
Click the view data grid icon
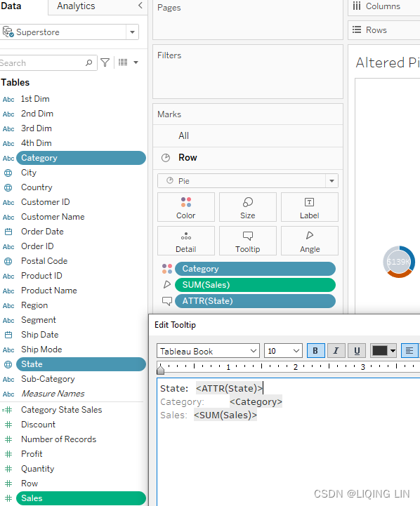coord(123,62)
